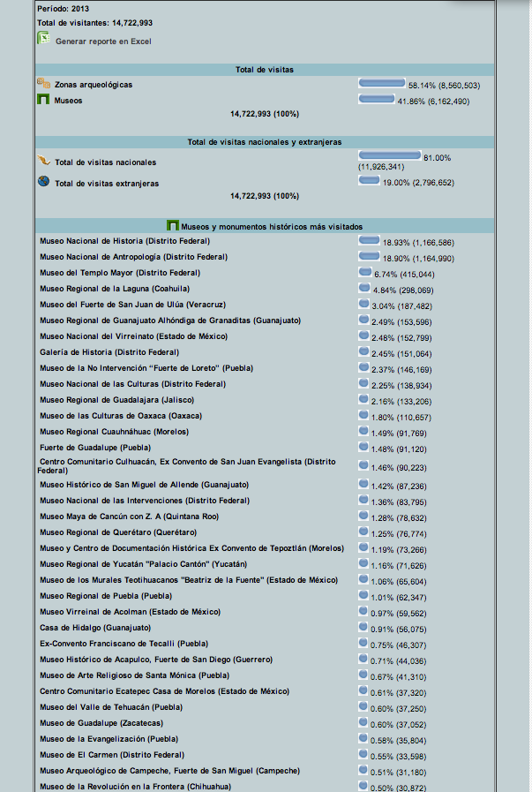Click the national visits 81.00% bar
Viewport: 532px width, 792px height.
[389, 155]
